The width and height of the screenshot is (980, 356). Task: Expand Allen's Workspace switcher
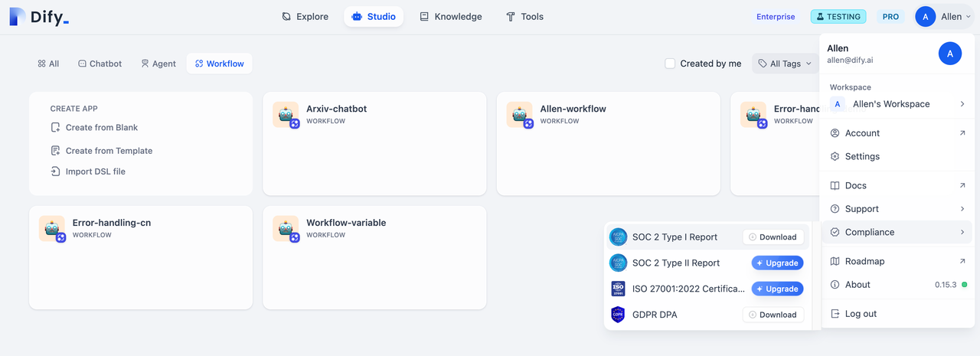896,104
